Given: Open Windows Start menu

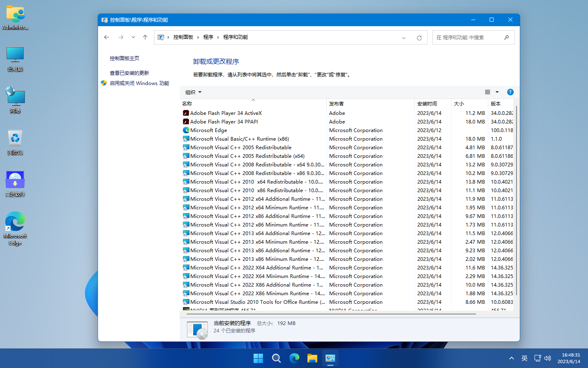Looking at the screenshot, I should [x=258, y=359].
